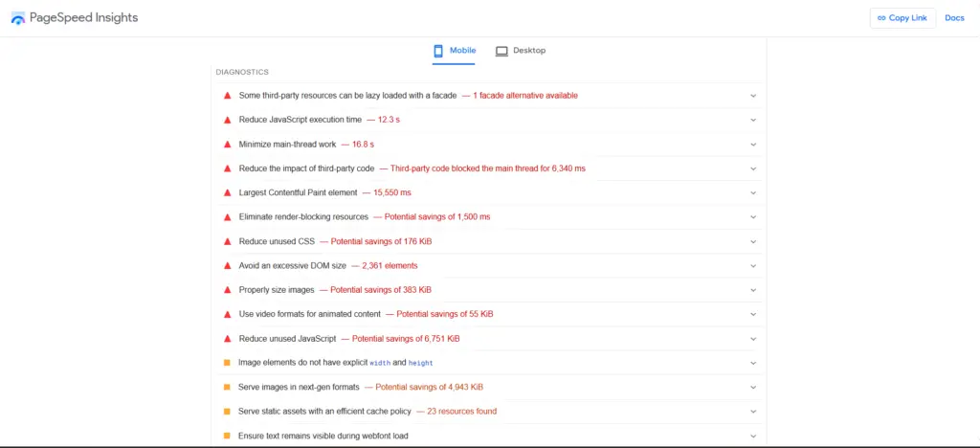
Task: Click red triangle beside Use video formats audit
Action: tap(228, 314)
